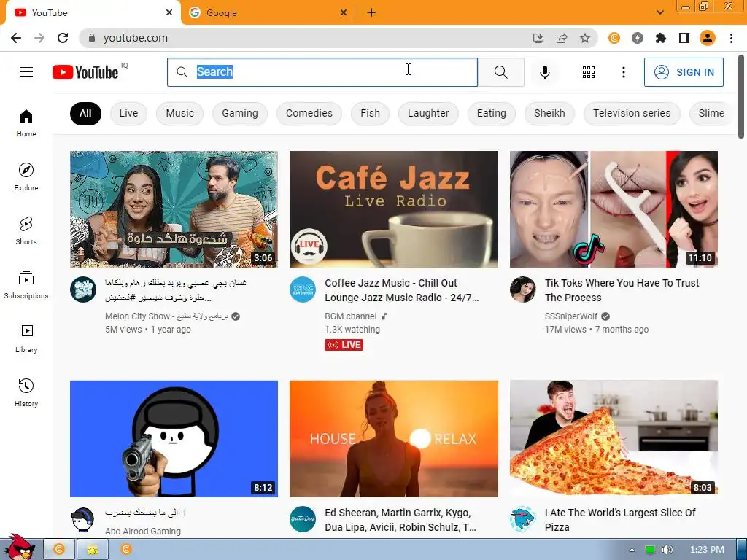This screenshot has width=747, height=560.
Task: Open SSSniperWolf channel avatar
Action: click(522, 289)
